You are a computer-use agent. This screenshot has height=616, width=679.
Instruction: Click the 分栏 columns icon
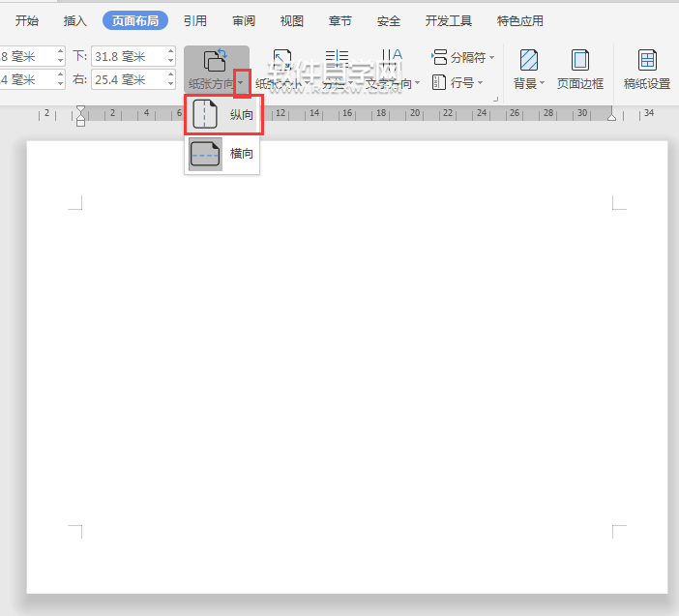click(337, 60)
